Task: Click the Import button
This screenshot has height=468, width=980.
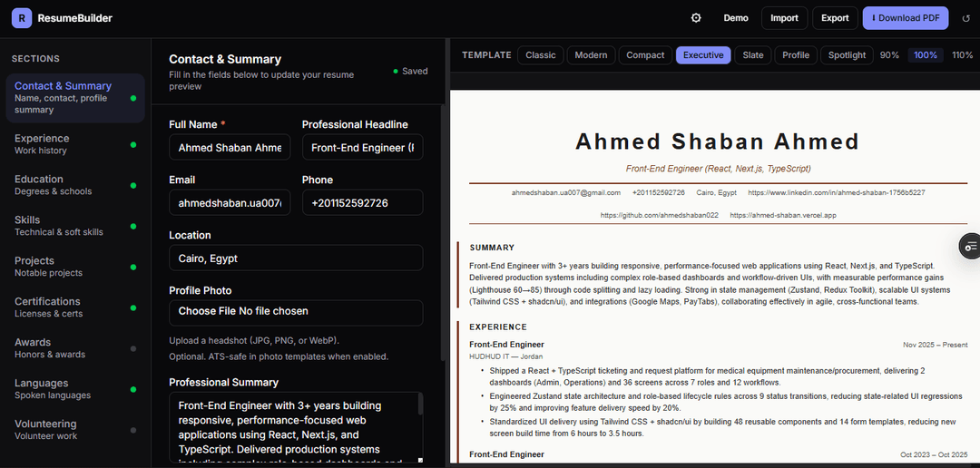Action: click(784, 18)
